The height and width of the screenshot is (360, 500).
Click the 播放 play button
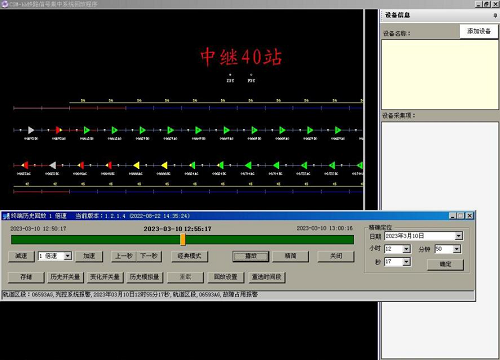coord(251,256)
